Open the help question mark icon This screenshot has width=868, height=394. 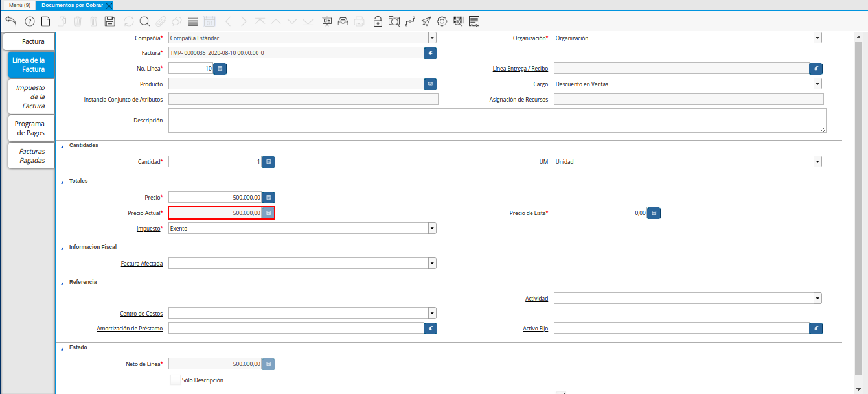click(29, 21)
